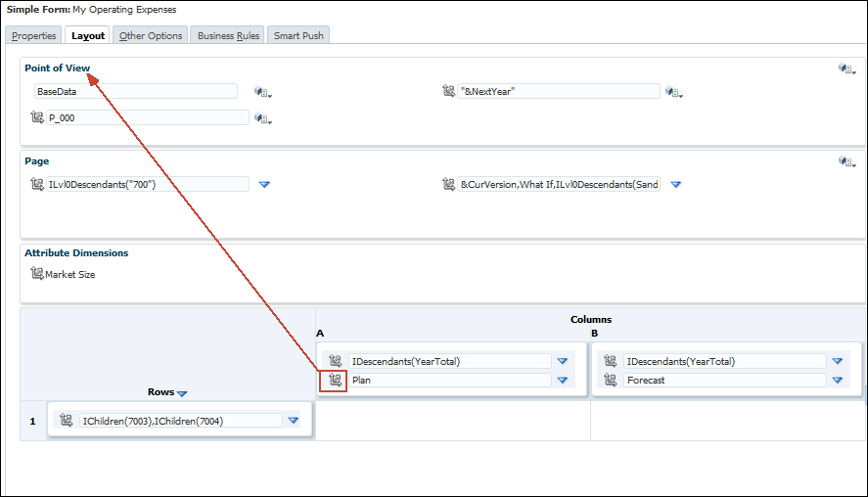The width and height of the screenshot is (868, 497).
Task: Open the Point of View section options icon
Action: 846,68
